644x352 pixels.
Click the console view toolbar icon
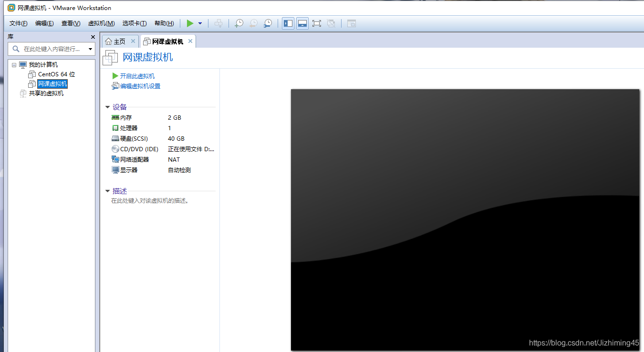click(352, 23)
